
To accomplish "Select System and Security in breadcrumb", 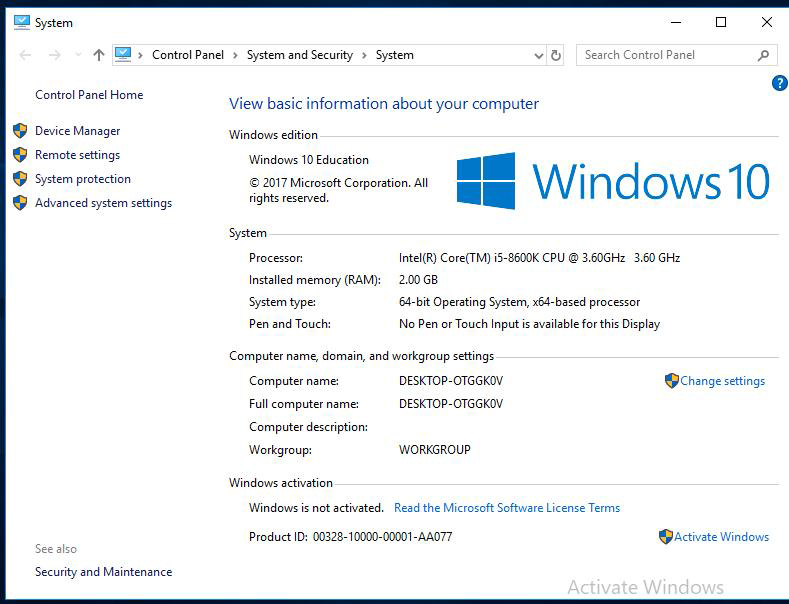I will click(x=300, y=55).
